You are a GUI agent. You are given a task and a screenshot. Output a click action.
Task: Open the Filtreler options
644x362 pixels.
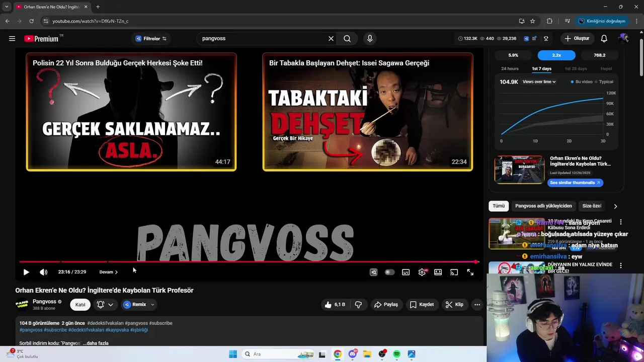(x=151, y=39)
